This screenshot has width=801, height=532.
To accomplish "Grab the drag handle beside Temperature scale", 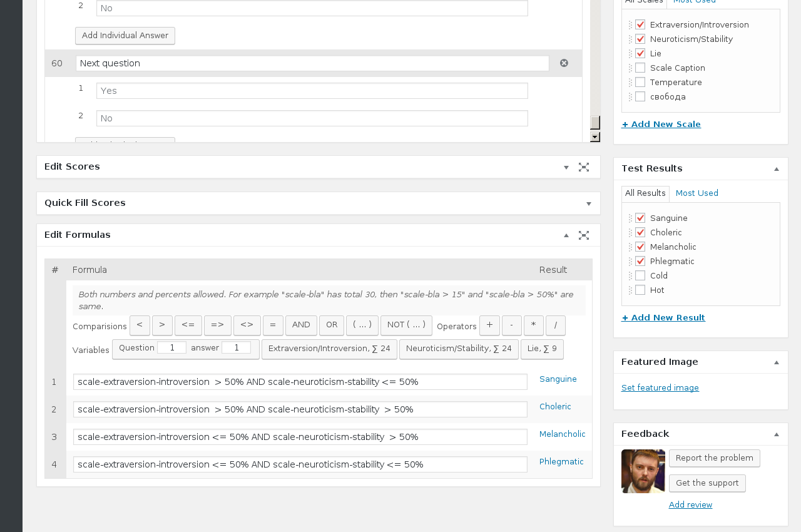I will pos(630,83).
